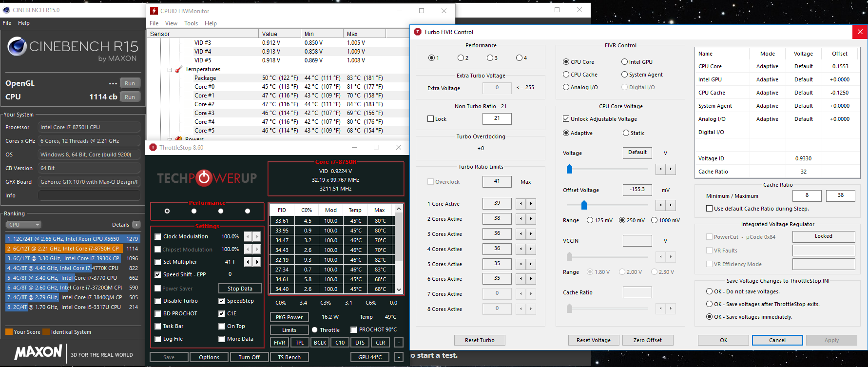Image resolution: width=868 pixels, height=367 pixels.
Task: Click the Details arrow button in Ranking
Action: 136,225
